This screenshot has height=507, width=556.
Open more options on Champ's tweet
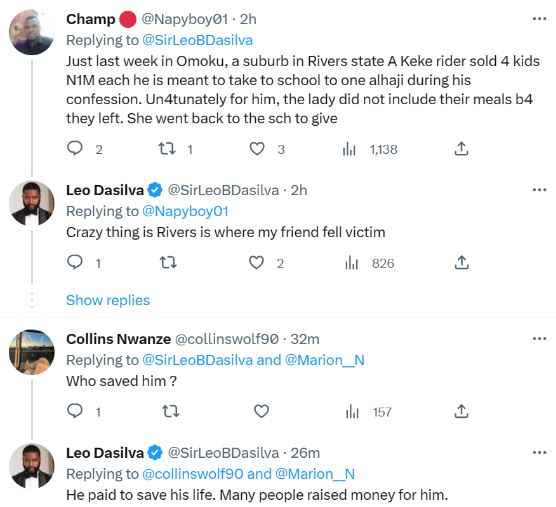(539, 19)
